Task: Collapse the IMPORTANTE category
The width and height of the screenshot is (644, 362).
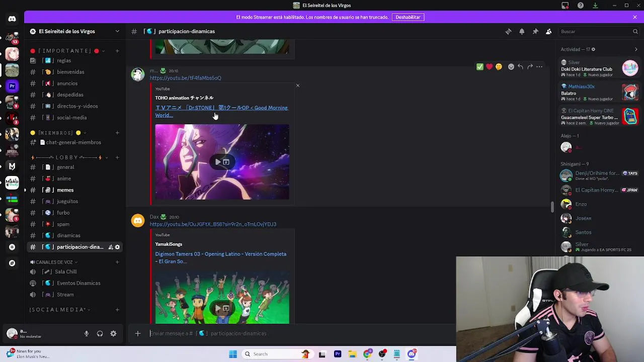Action: click(x=65, y=51)
